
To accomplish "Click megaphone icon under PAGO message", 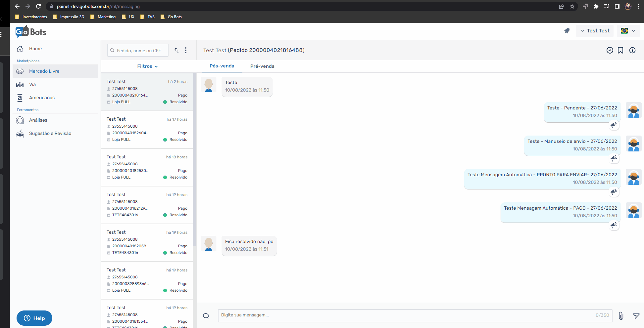I will pyautogui.click(x=614, y=225).
